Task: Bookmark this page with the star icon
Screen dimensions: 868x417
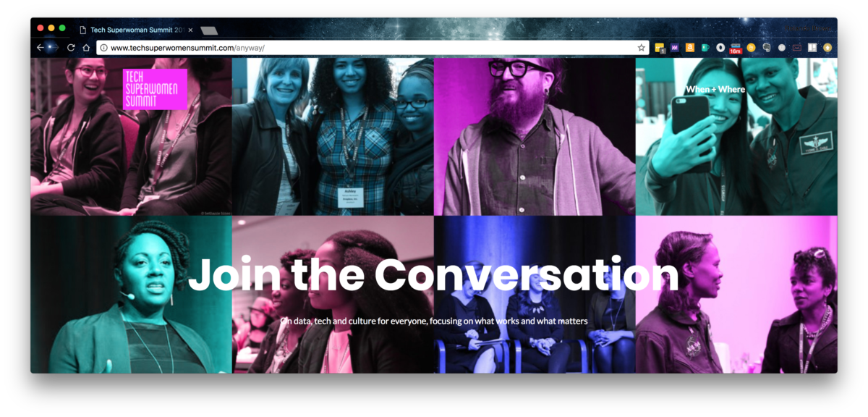Action: click(x=641, y=48)
